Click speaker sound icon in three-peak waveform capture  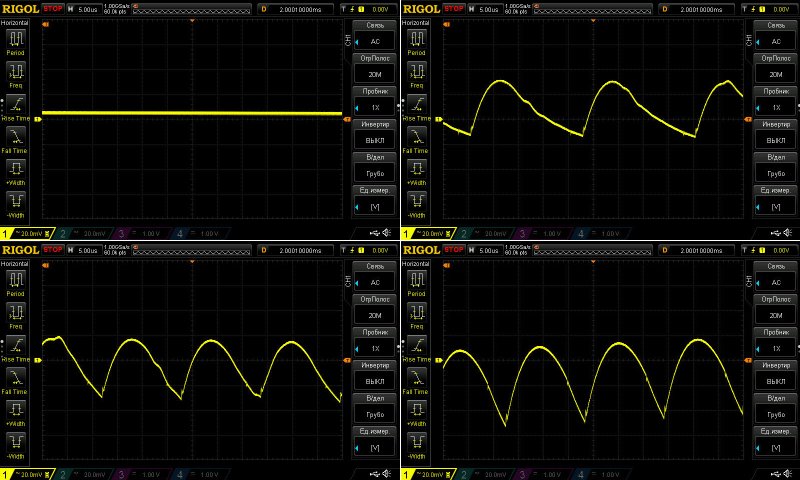click(x=788, y=233)
